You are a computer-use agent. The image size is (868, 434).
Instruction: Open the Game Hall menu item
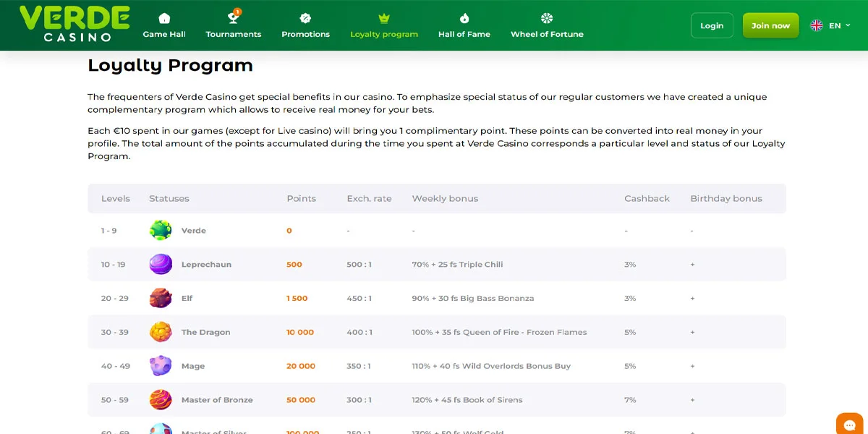coord(164,25)
